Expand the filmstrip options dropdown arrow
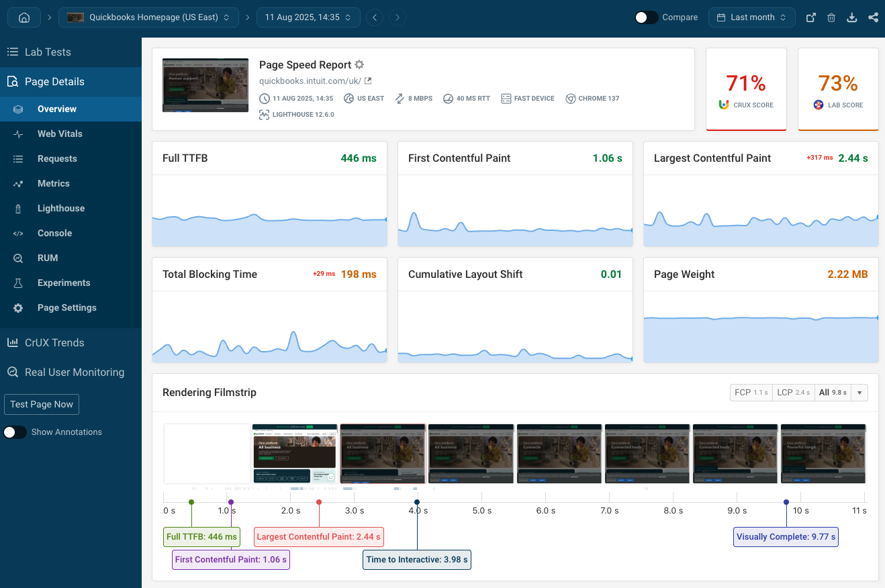 pyautogui.click(x=859, y=393)
